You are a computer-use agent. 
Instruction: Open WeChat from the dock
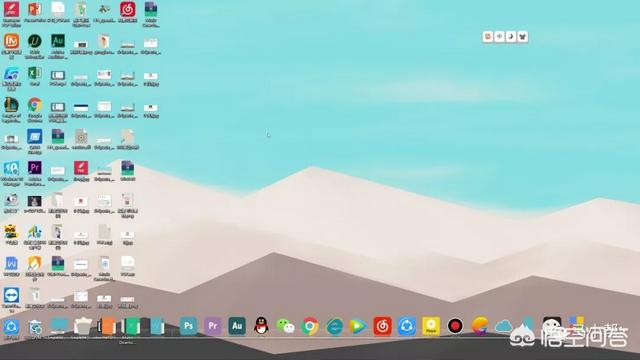pyautogui.click(x=285, y=326)
